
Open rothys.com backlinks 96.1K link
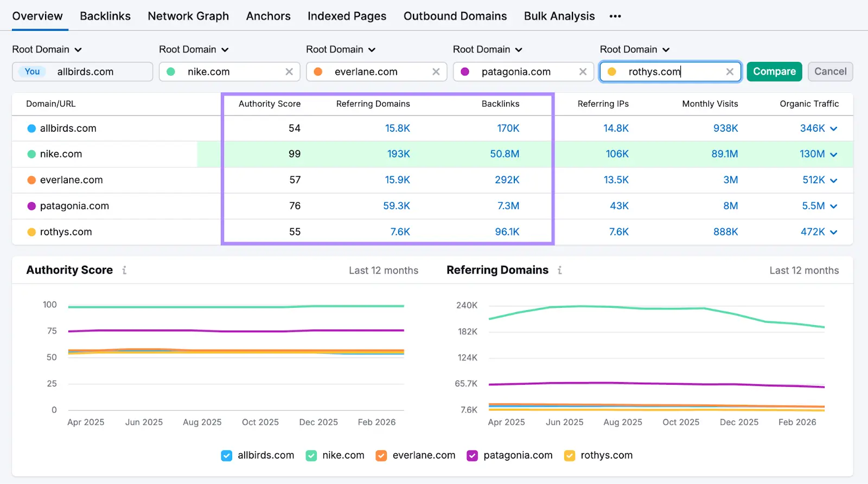pos(507,232)
